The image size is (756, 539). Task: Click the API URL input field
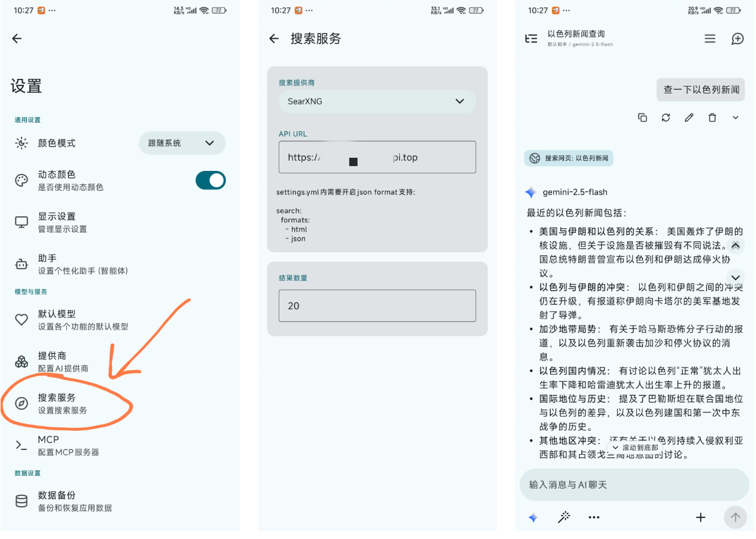[x=377, y=158]
